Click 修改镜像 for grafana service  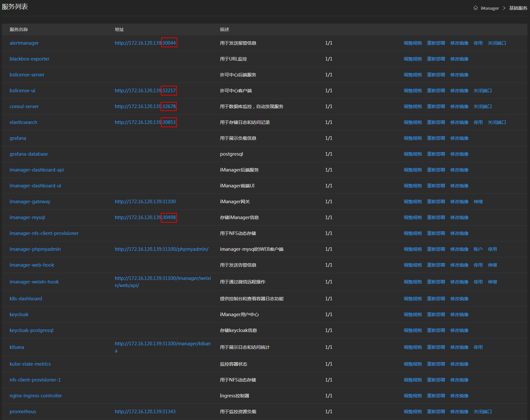point(459,138)
